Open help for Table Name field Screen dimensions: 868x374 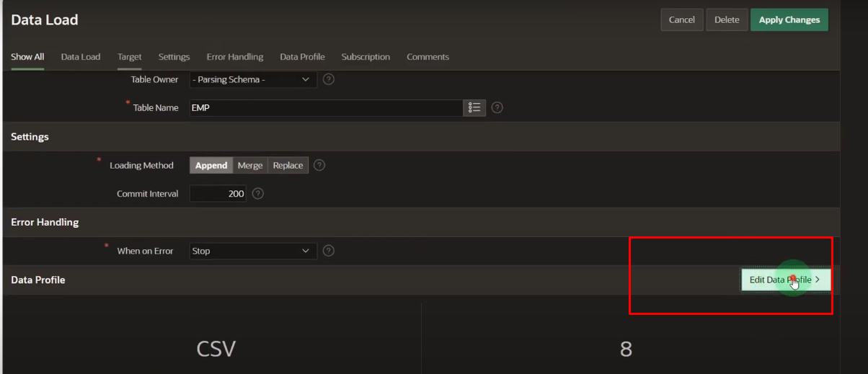[x=497, y=107]
